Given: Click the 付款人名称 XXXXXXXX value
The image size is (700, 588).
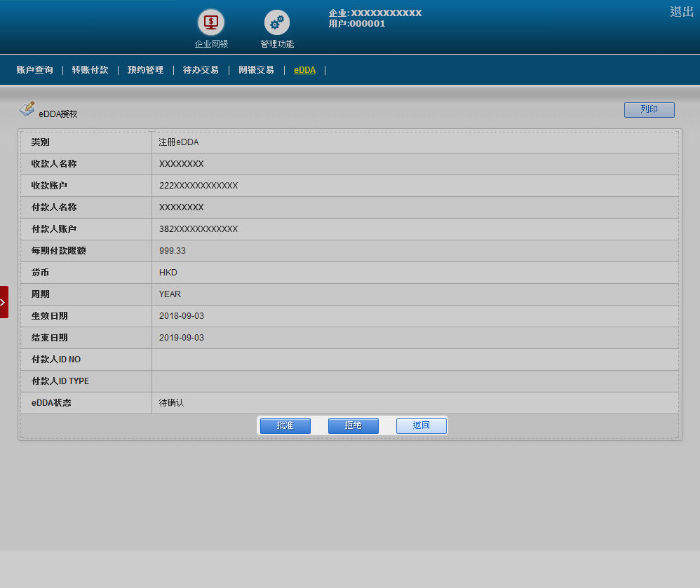Looking at the screenshot, I should click(181, 207).
